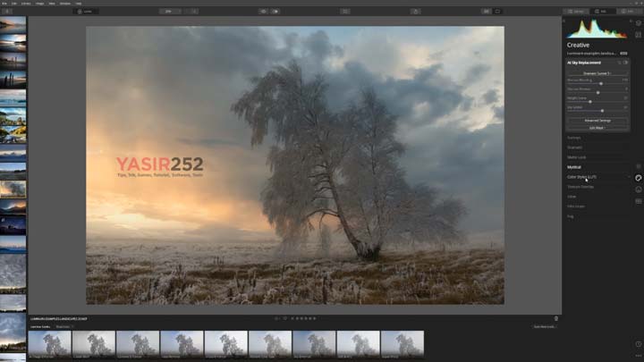Toggle AI Sky Replacement effect visibility

pyautogui.click(x=625, y=63)
